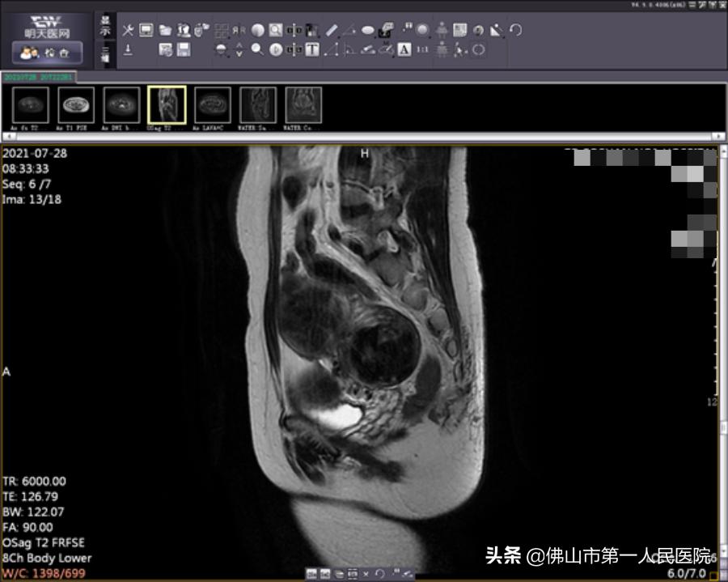Viewport: 728px width, 582px height.
Task: Select the magnifying glass zoom tool
Action: coord(256,49)
